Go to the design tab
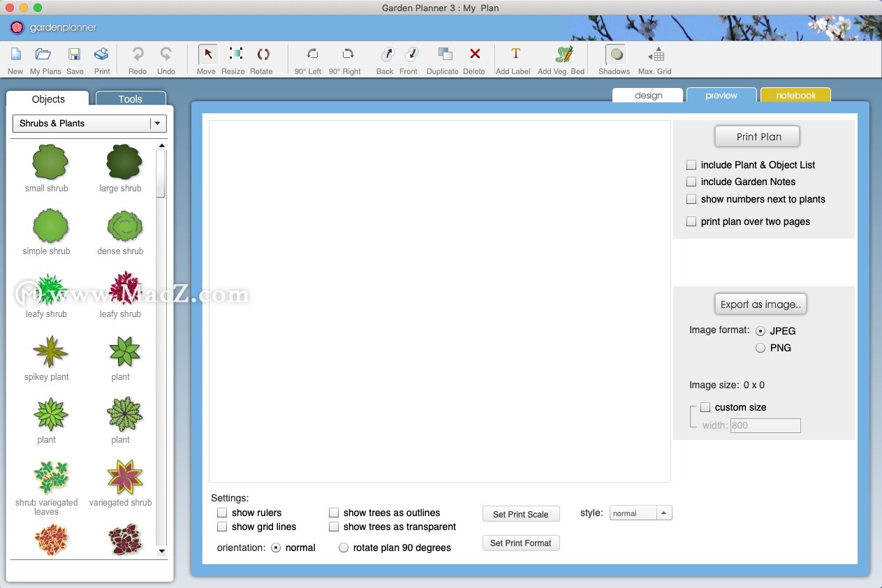Image resolution: width=882 pixels, height=588 pixels. pyautogui.click(x=647, y=95)
